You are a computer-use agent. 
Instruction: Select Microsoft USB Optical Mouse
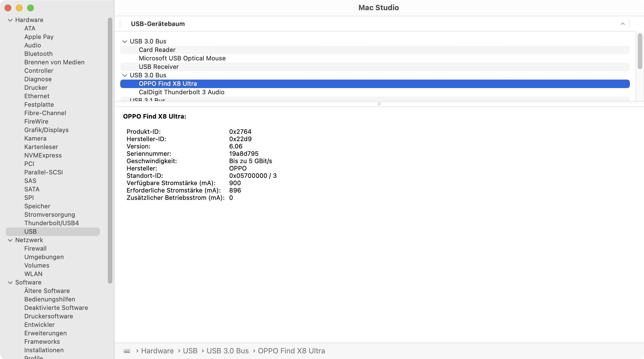(375, 58)
